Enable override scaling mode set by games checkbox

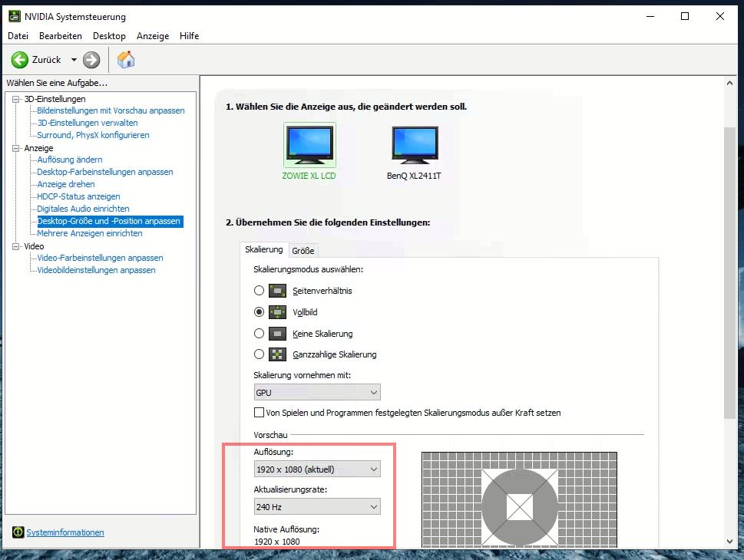click(x=259, y=413)
